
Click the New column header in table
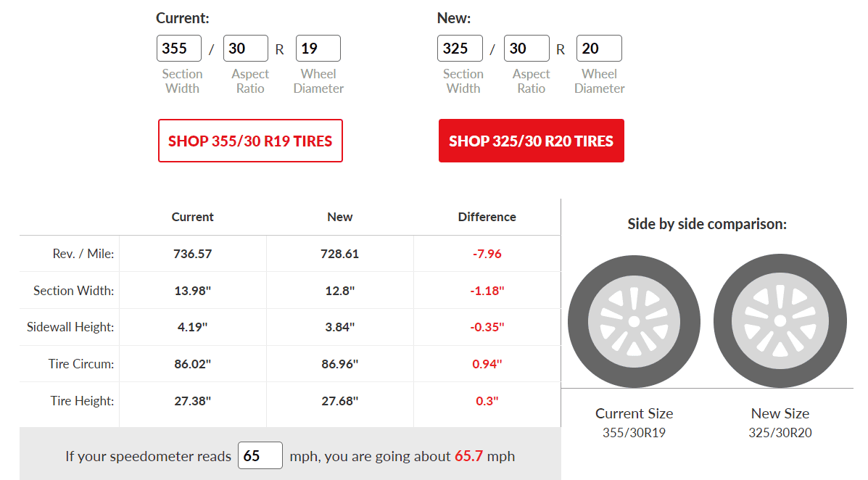point(340,217)
